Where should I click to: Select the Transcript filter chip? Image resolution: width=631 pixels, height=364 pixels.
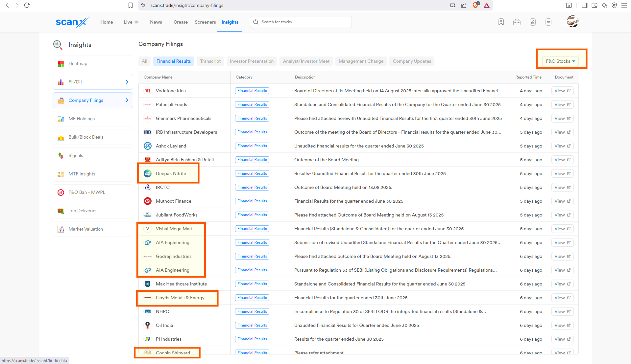pos(210,61)
